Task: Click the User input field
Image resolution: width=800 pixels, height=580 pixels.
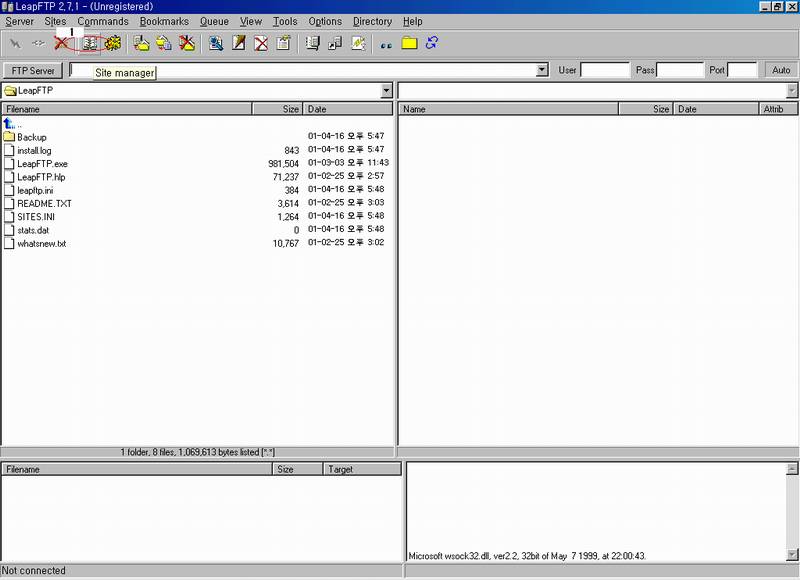Action: point(605,70)
